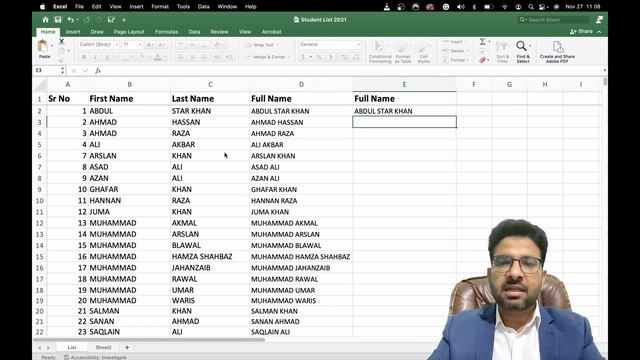Click the Search Sheet field
Viewport: 640px width, 360px height.
(x=553, y=20)
